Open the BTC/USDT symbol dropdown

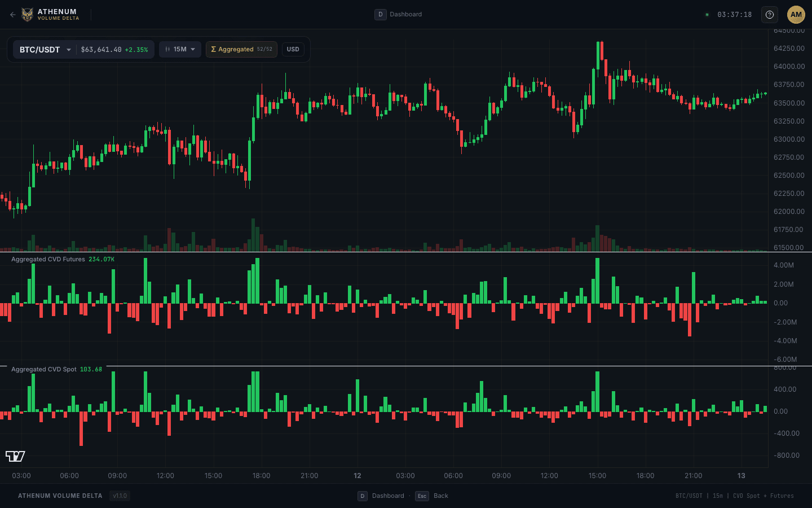tap(45, 50)
